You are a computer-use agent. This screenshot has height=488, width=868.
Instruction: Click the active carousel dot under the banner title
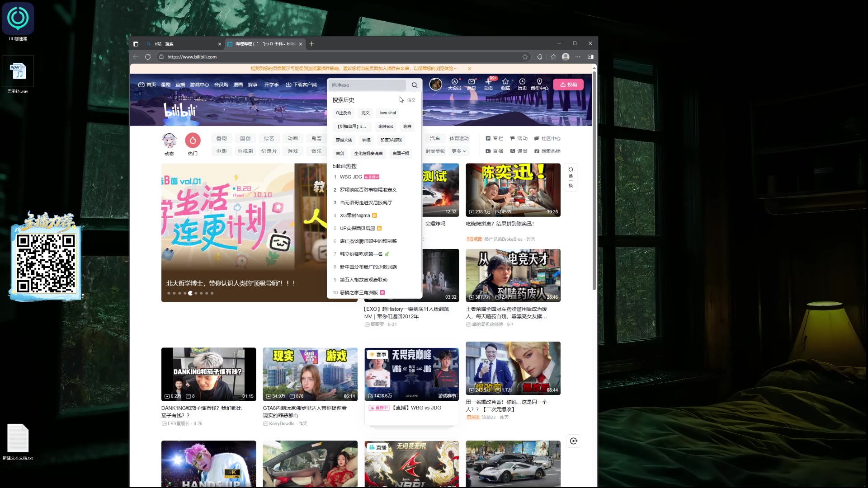[x=190, y=293]
